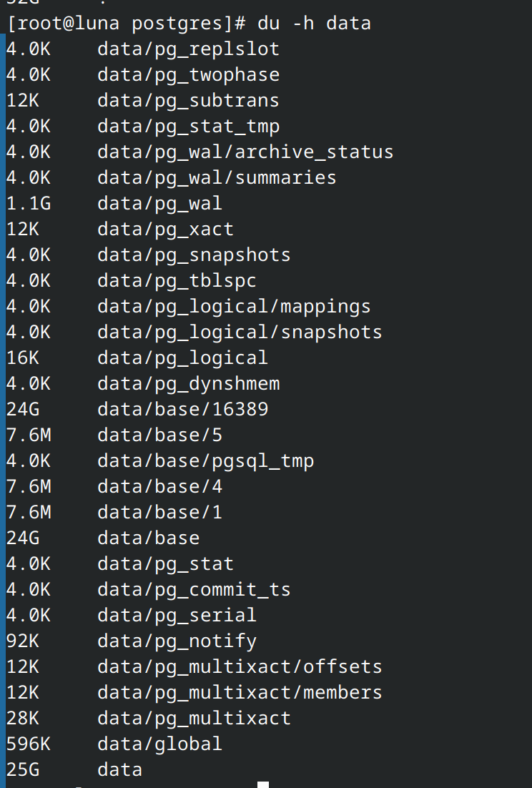
Task: Click the data/pg_dynshmem path text
Action: coord(188,383)
